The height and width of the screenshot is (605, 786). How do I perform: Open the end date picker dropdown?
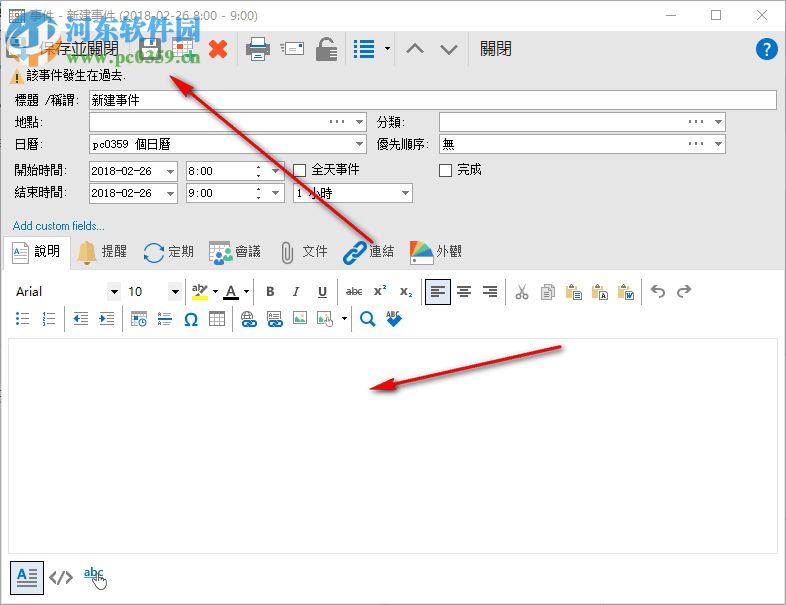[170, 193]
